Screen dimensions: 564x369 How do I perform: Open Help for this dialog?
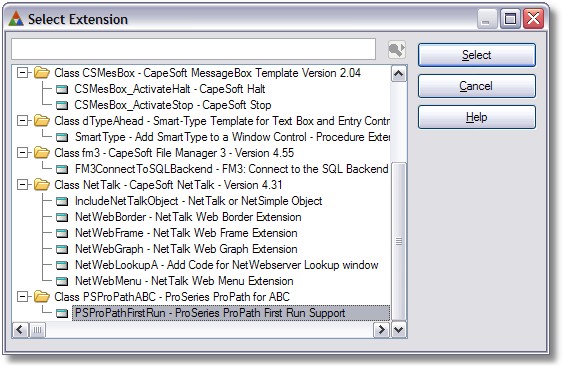click(x=477, y=117)
